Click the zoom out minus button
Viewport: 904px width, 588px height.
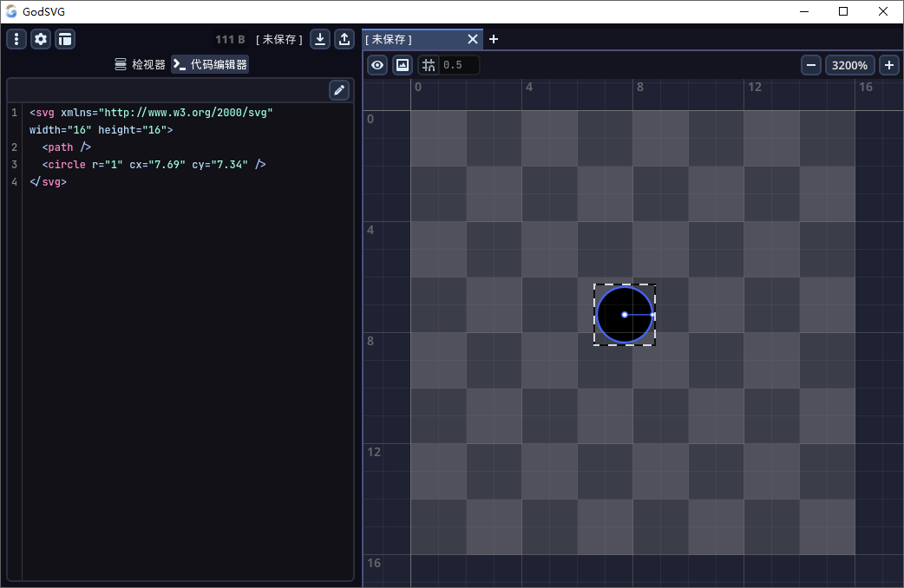tap(811, 65)
